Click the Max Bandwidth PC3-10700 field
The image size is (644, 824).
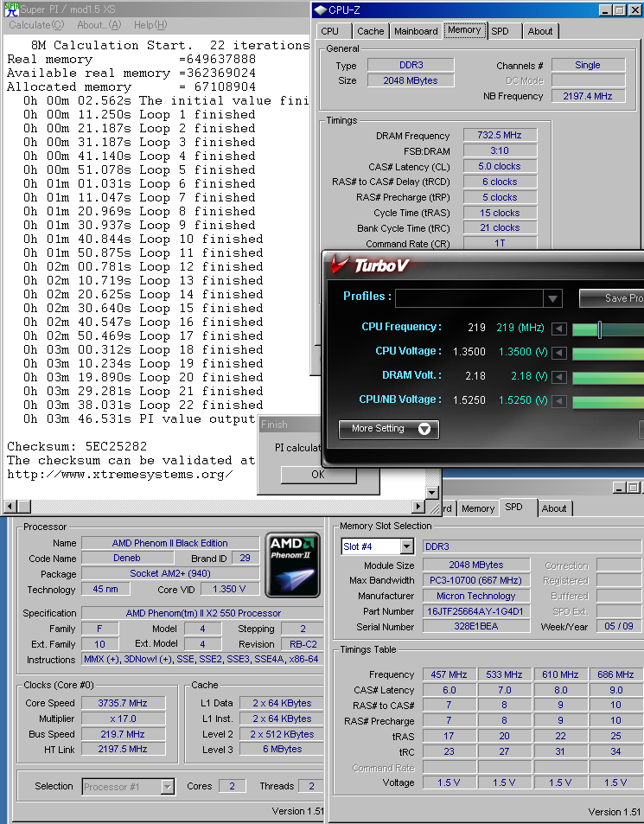476,580
